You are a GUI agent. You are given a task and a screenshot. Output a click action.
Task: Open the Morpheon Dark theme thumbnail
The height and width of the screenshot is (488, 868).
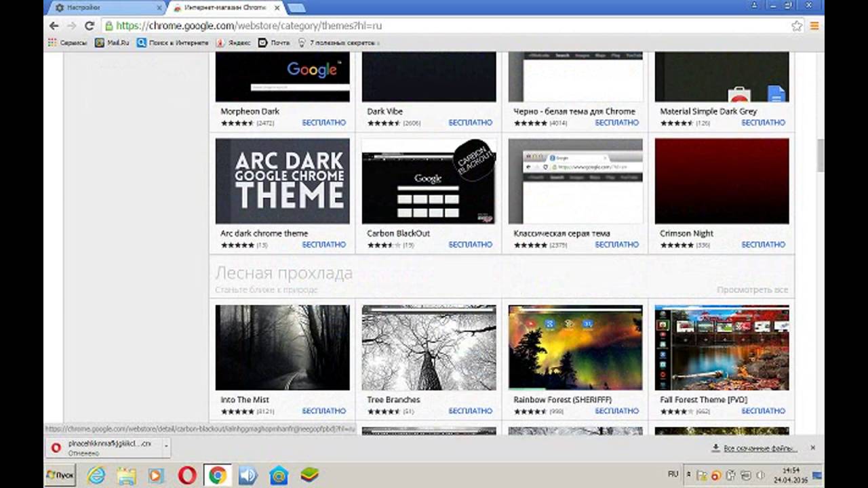click(283, 77)
